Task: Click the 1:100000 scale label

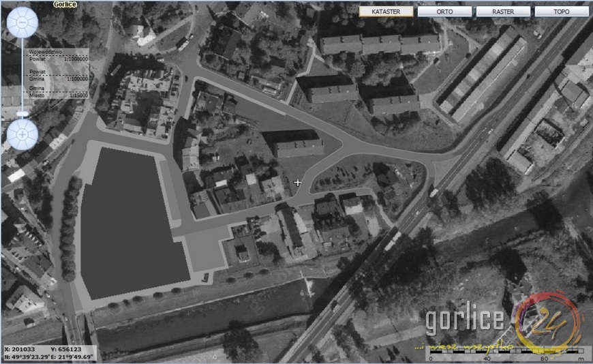Action: pyautogui.click(x=77, y=78)
